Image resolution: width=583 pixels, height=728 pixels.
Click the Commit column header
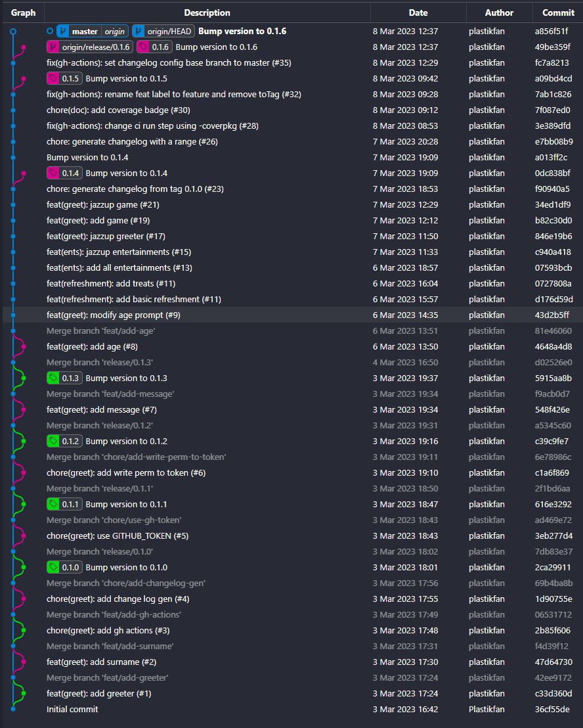tap(557, 12)
